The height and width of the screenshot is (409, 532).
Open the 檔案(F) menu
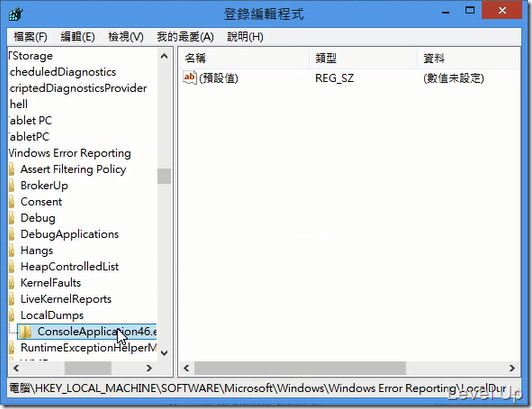click(x=30, y=37)
